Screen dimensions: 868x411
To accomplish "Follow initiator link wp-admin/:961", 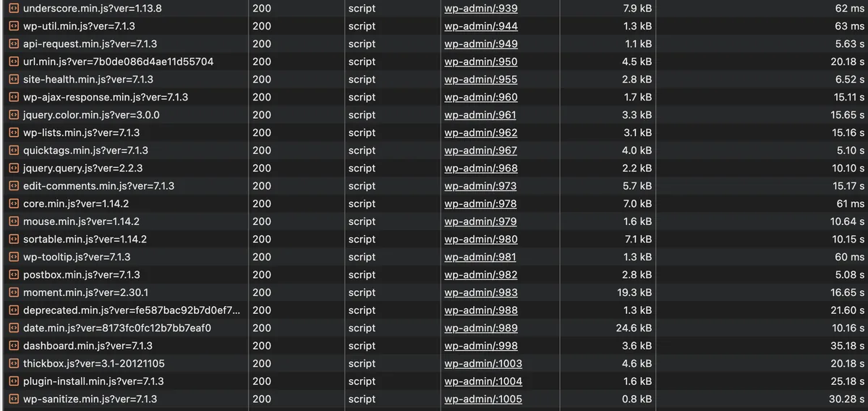I will 480,115.
